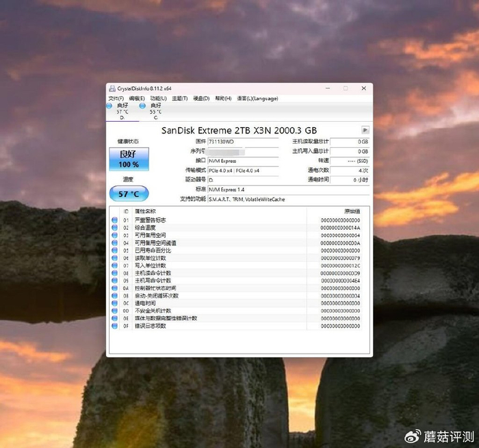Image resolution: width=479 pixels, height=448 pixels.
Task: Click the status dot for 可用备用空间 row 03
Action: [114, 235]
